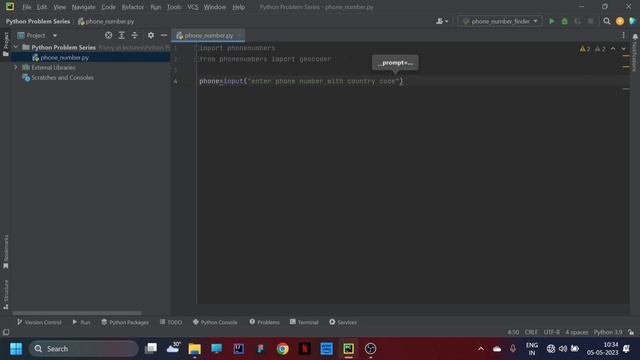Viewport: 640px width, 360px height.
Task: Open the VCS menu
Action: point(193,7)
